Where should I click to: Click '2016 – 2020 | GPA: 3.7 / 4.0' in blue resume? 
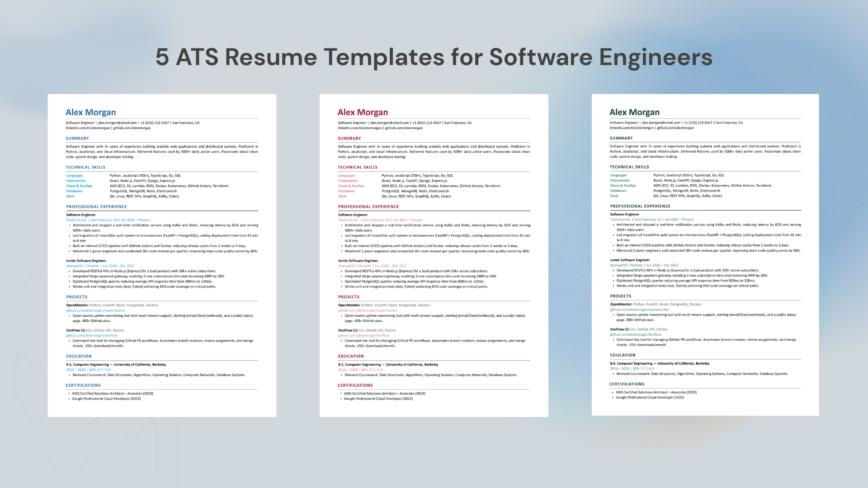point(88,370)
